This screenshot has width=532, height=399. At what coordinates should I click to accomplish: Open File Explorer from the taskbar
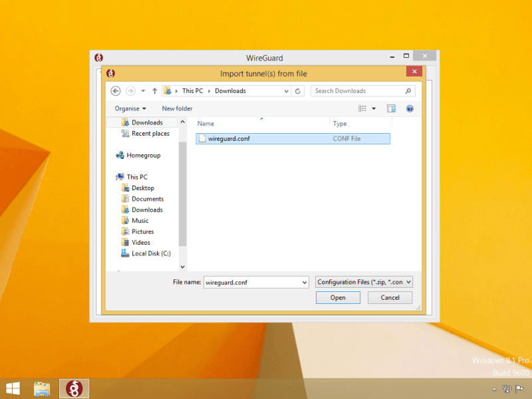click(42, 388)
